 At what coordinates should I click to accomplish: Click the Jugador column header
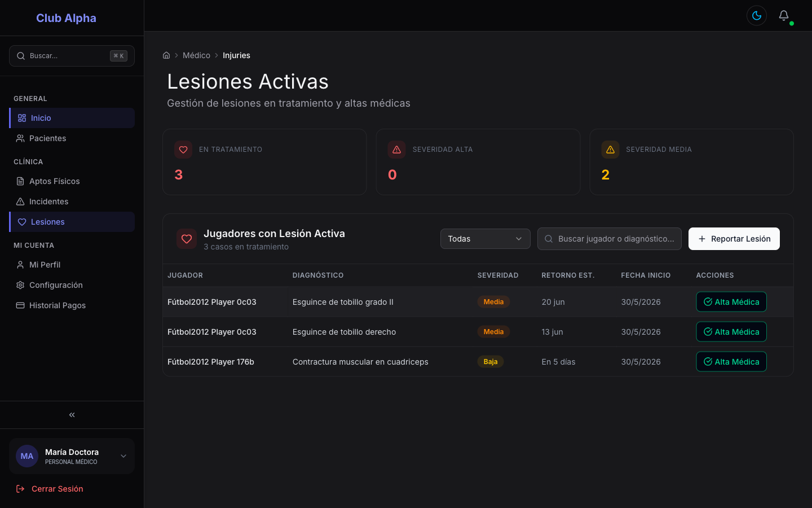(185, 275)
